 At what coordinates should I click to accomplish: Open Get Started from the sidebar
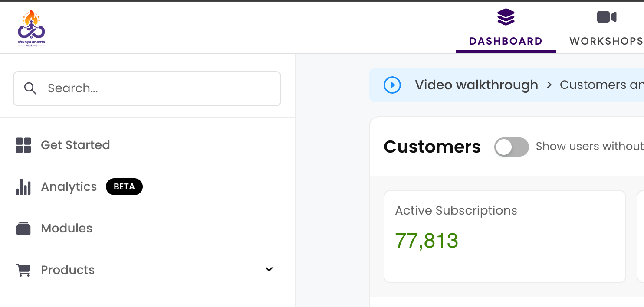pyautogui.click(x=75, y=145)
